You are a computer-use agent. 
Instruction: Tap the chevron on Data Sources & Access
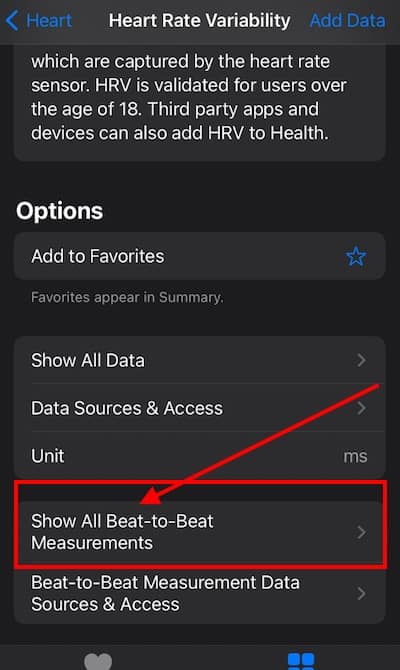point(361,408)
